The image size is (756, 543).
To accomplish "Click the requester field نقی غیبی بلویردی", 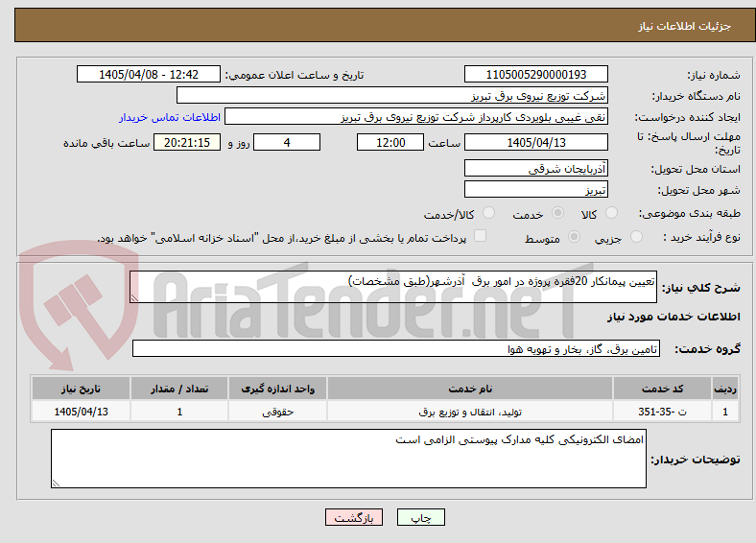I will 416,117.
